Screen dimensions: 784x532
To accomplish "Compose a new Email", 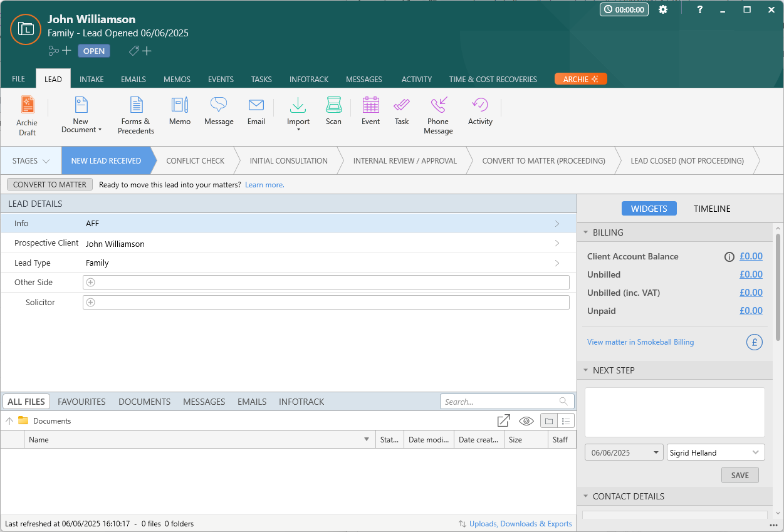I will coord(256,112).
